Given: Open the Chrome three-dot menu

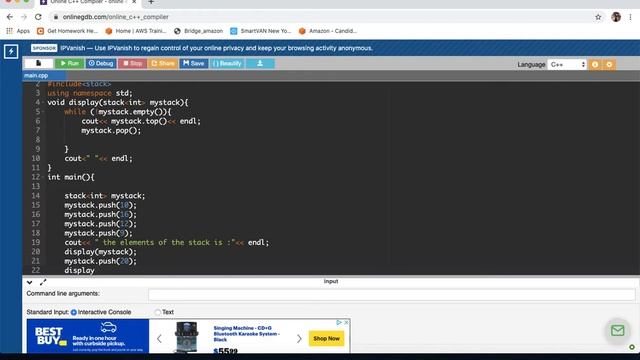Looking at the screenshot, I should [631, 17].
